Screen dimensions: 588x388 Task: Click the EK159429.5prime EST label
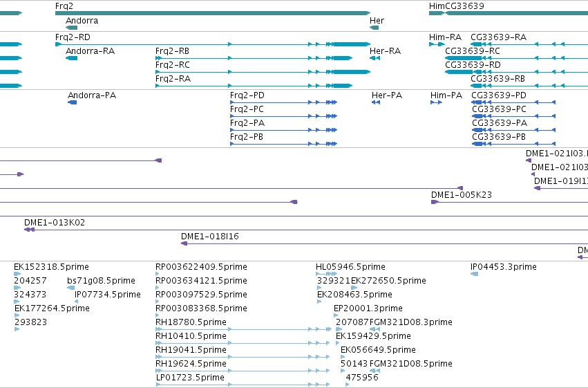[x=374, y=336]
